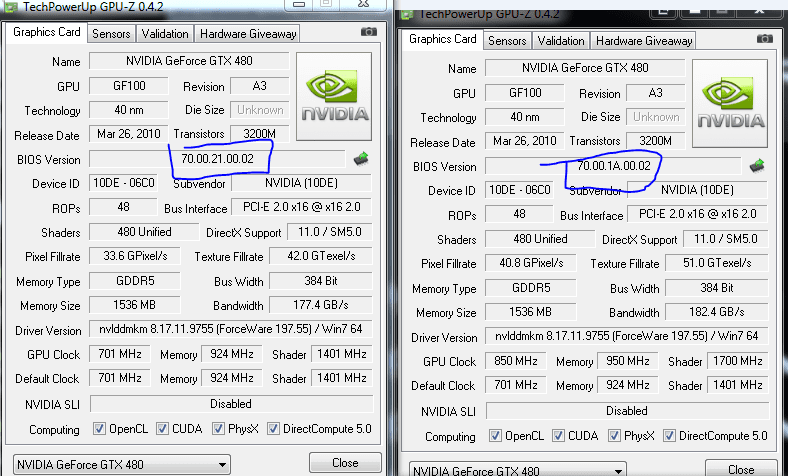The image size is (788, 476).
Task: Click Memory Type GDDR5 in right window
Action: [531, 288]
